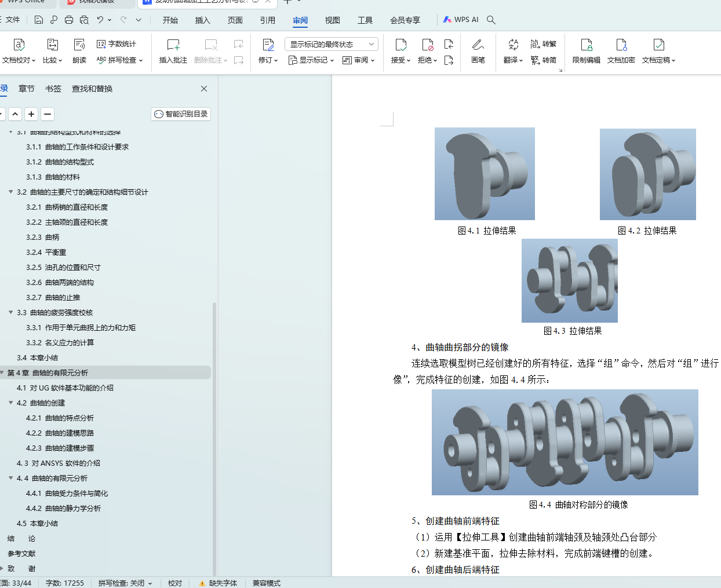Click the 翻译 translate icon
The width and height of the screenshot is (721, 588).
514,45
